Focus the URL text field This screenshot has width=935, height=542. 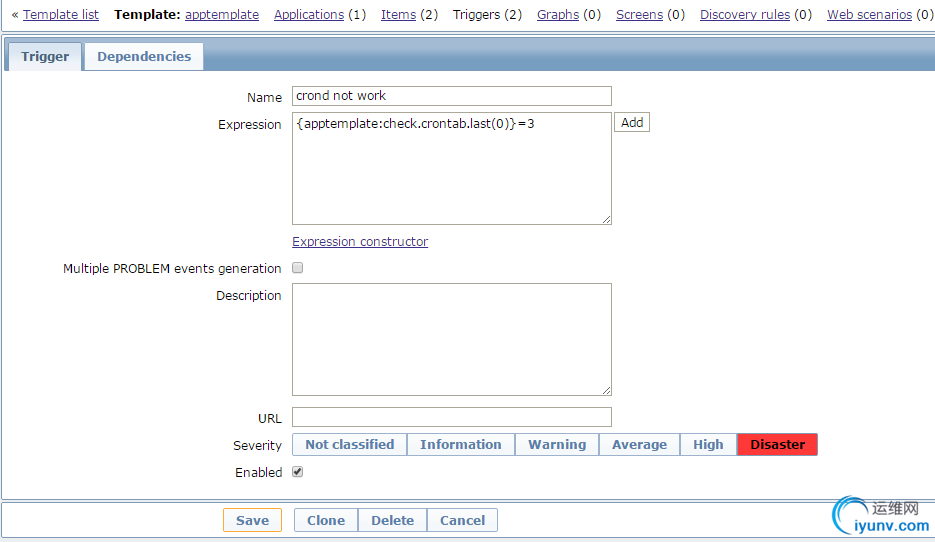(x=451, y=417)
